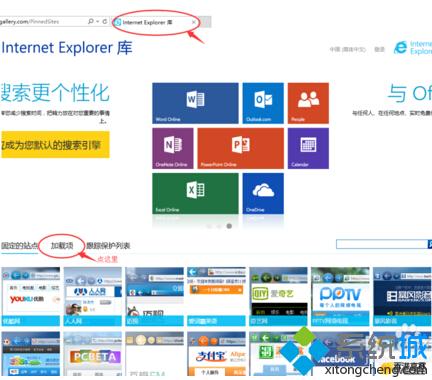Screen dimensions: 432x380
Task: Open the Word Online tile
Action: click(x=195, y=103)
